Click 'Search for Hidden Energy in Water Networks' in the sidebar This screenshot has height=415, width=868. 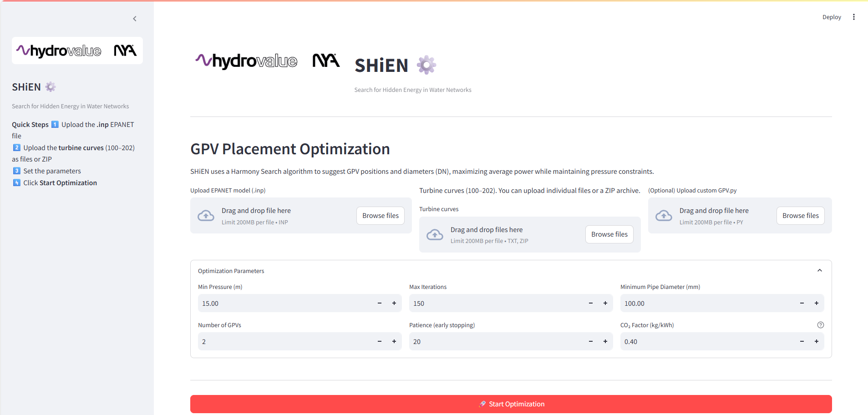tap(71, 106)
